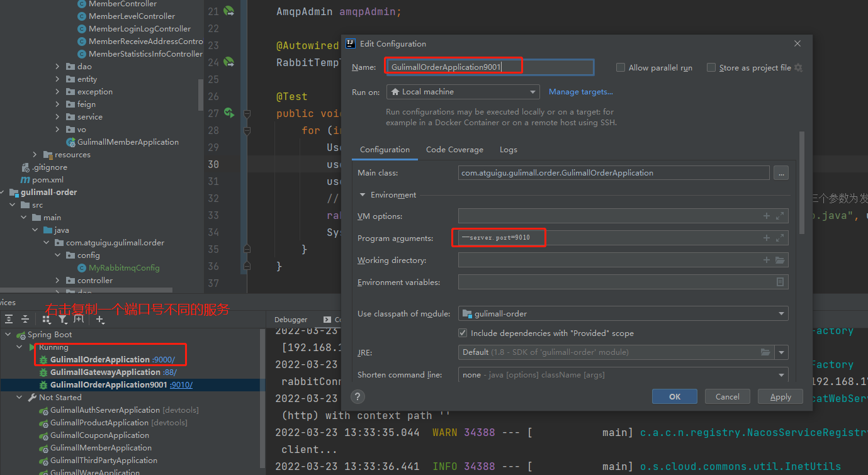Image resolution: width=868 pixels, height=475 pixels.
Task: Open Use classpath of module dropdown
Action: click(x=623, y=313)
